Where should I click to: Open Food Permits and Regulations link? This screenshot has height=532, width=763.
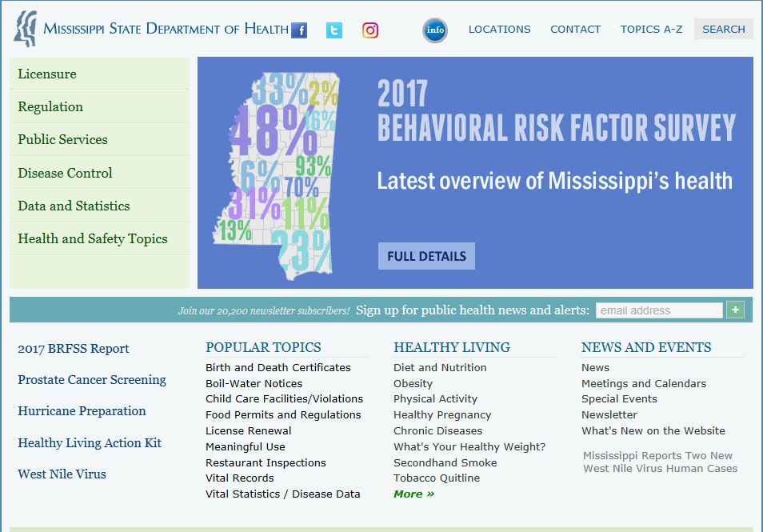(283, 414)
